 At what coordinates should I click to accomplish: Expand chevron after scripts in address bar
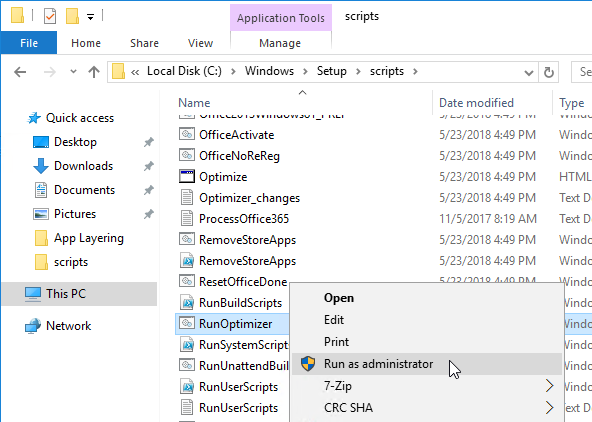click(415, 71)
